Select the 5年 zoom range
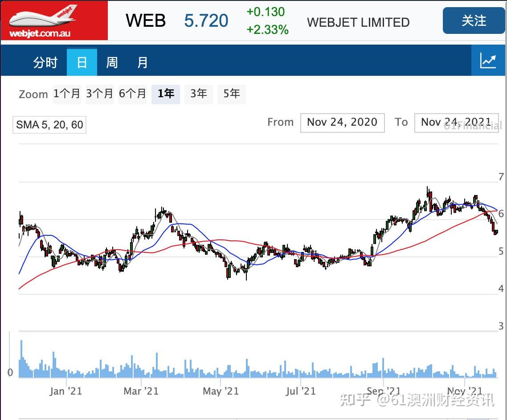The image size is (507, 420). (232, 94)
